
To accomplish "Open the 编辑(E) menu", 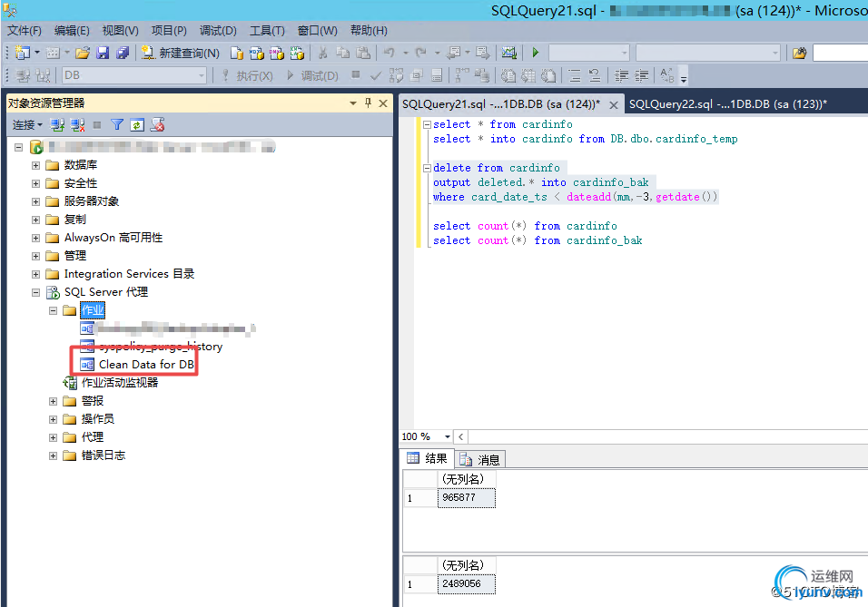I will [72, 31].
